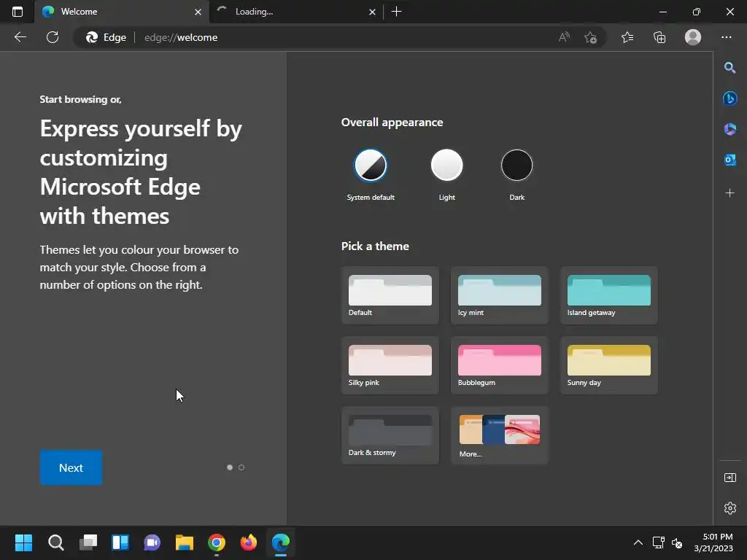Open the profile avatar icon

(693, 37)
